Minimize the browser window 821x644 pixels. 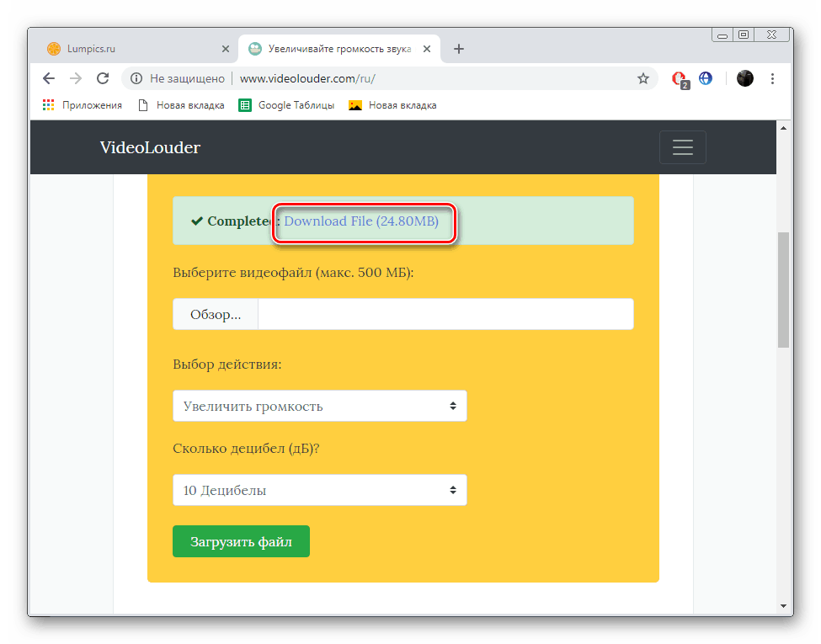[x=722, y=35]
